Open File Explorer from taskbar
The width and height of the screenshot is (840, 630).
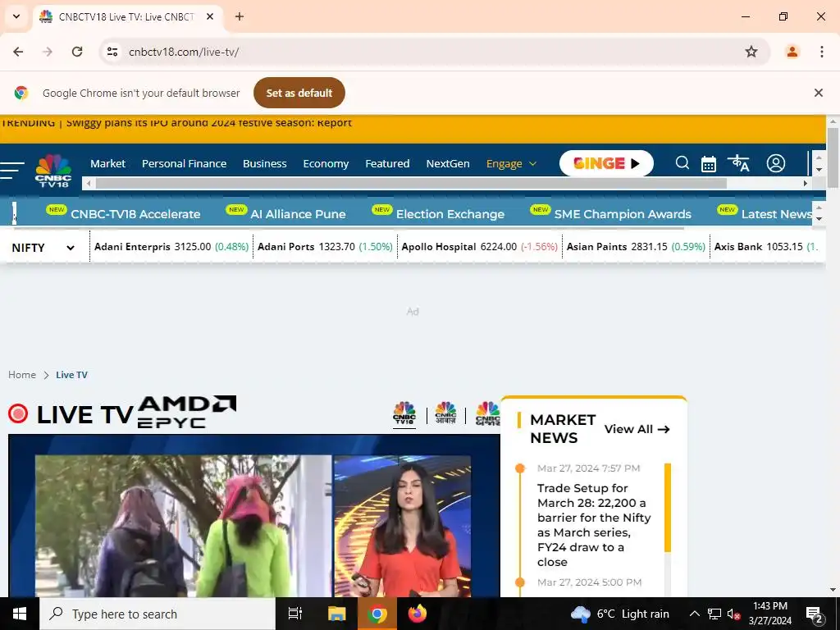pos(337,614)
